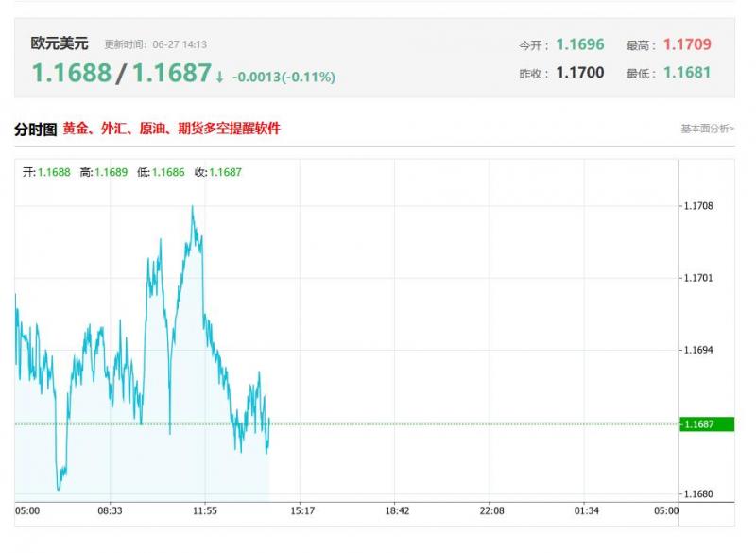
Task: Click the green current price tag 1.1687
Action: [706, 424]
